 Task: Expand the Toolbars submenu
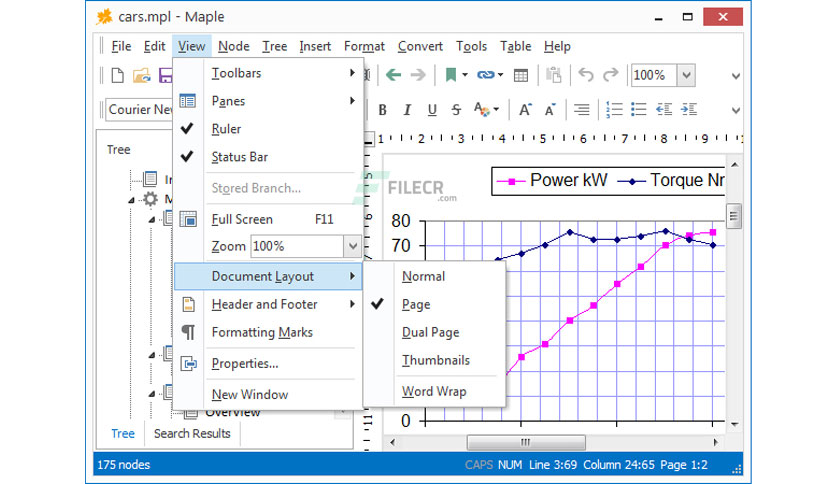pyautogui.click(x=268, y=73)
